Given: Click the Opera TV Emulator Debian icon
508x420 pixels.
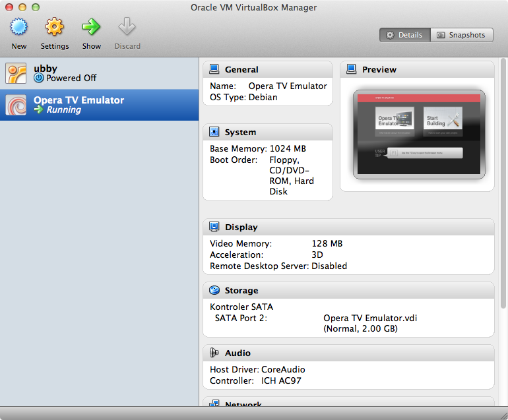Looking at the screenshot, I should [16, 105].
